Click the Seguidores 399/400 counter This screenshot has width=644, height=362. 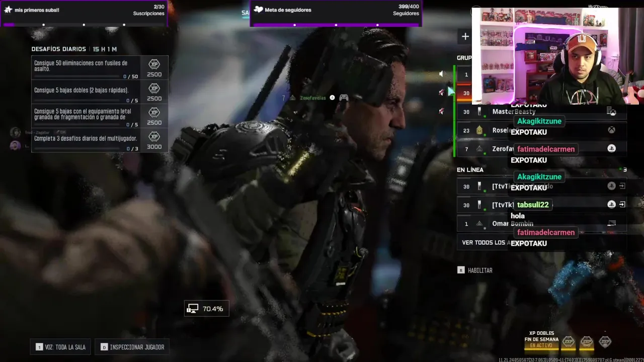[x=406, y=10]
